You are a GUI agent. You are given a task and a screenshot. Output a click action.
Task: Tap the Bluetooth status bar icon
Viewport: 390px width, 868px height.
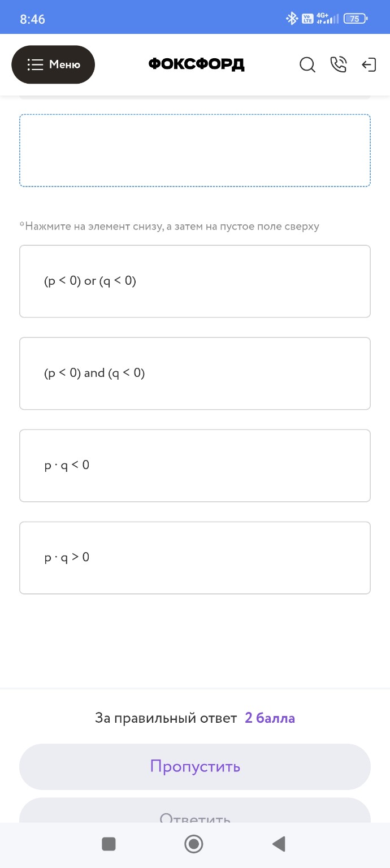point(292,19)
